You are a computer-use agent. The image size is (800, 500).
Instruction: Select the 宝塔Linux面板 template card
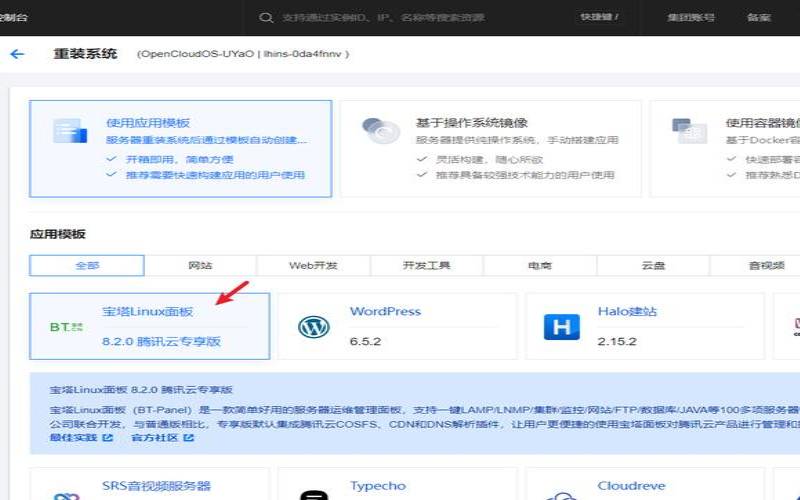click(149, 326)
